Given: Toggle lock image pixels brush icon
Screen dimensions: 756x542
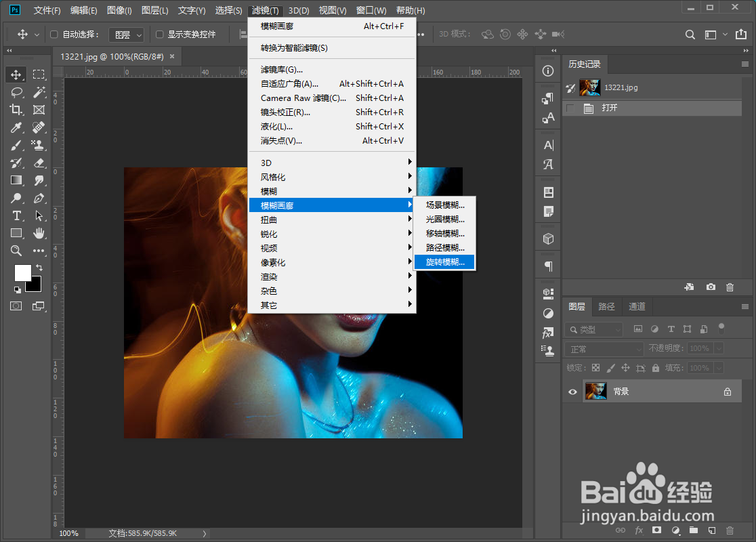Looking at the screenshot, I should click(610, 368).
